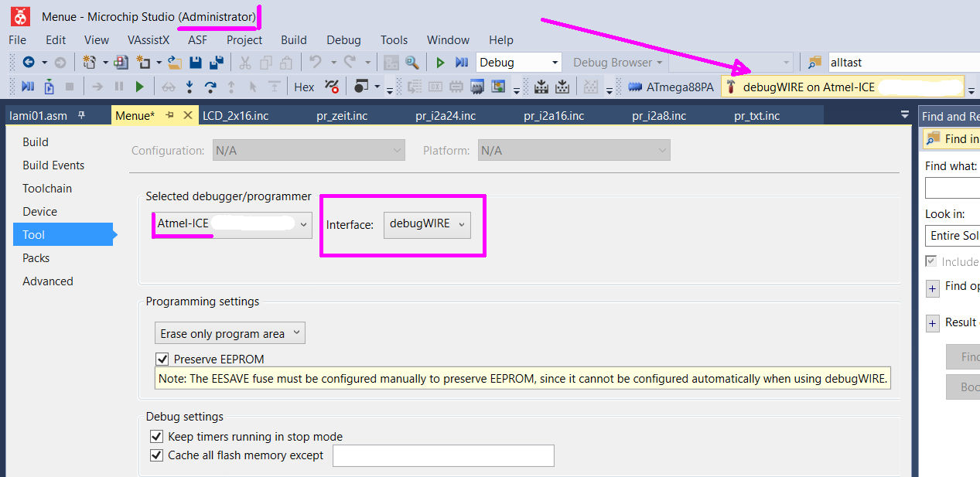Select the Build properties page
Viewport: 980px width, 477px height.
point(36,142)
